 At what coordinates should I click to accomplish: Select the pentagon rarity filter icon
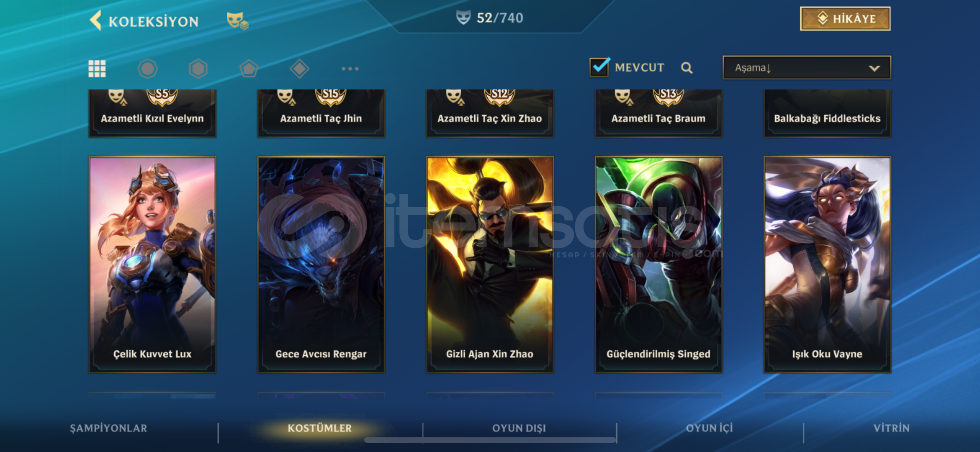click(249, 69)
